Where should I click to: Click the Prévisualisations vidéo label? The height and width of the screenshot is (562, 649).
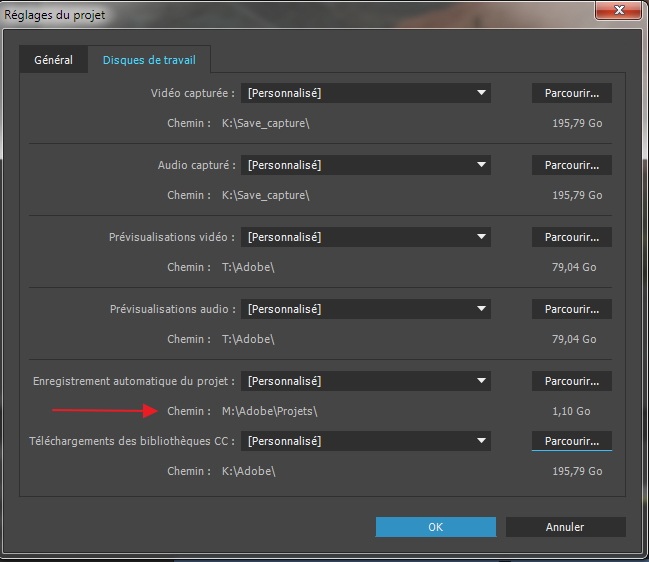(172, 237)
